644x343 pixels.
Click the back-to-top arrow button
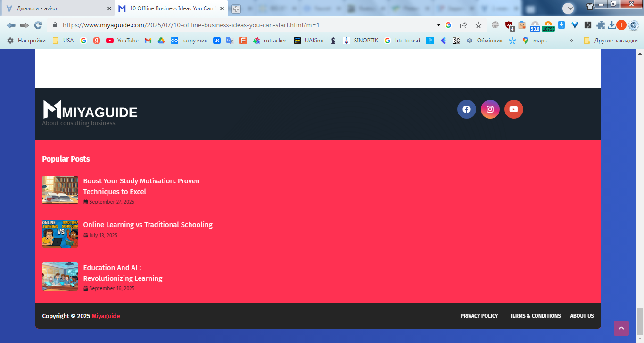(621, 328)
